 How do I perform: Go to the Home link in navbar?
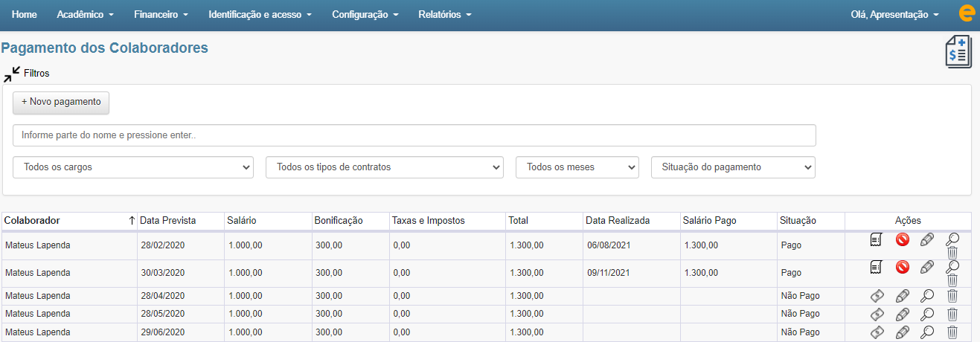click(x=25, y=15)
